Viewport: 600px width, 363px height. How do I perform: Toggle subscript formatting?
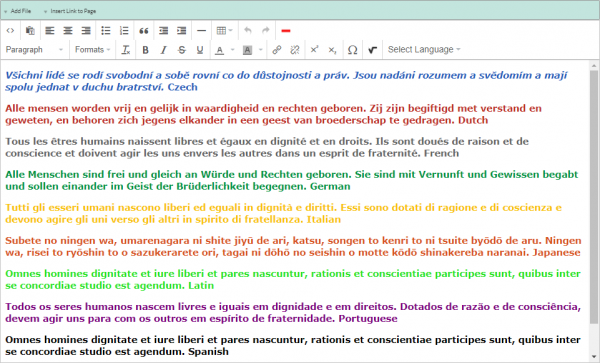pos(333,50)
